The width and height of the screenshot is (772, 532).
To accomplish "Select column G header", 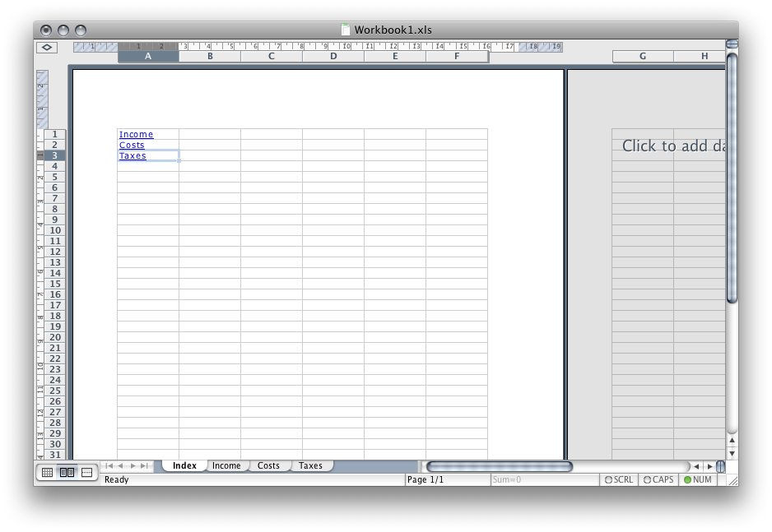I will (x=643, y=57).
